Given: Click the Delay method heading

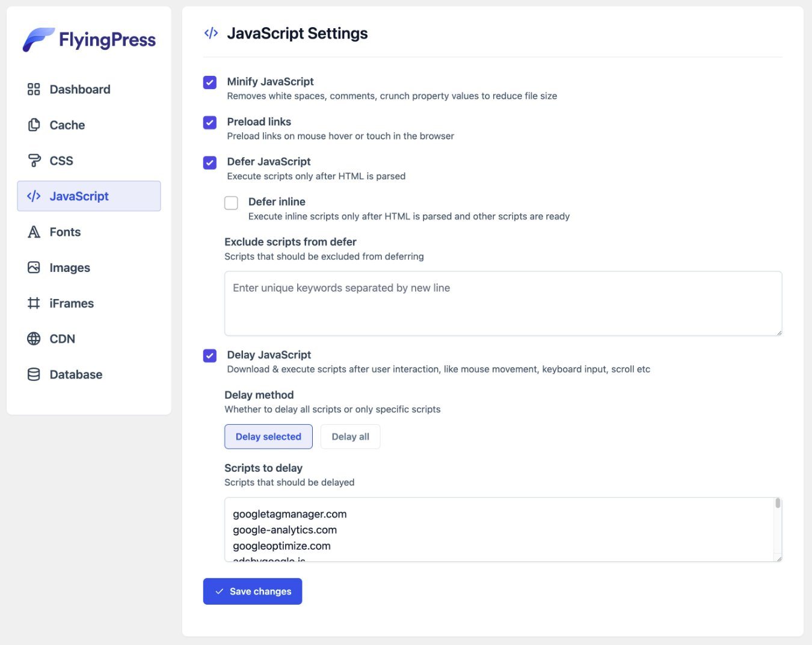Looking at the screenshot, I should point(259,395).
